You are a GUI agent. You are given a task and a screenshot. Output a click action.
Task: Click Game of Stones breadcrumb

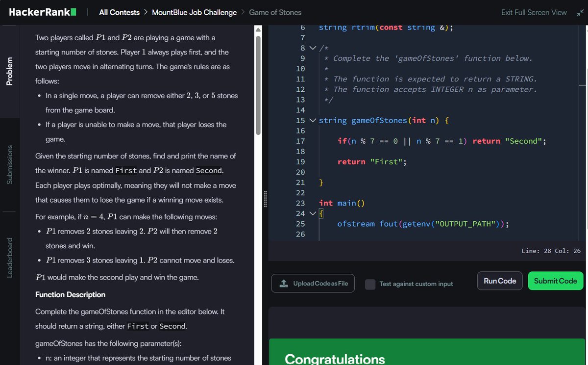275,13
